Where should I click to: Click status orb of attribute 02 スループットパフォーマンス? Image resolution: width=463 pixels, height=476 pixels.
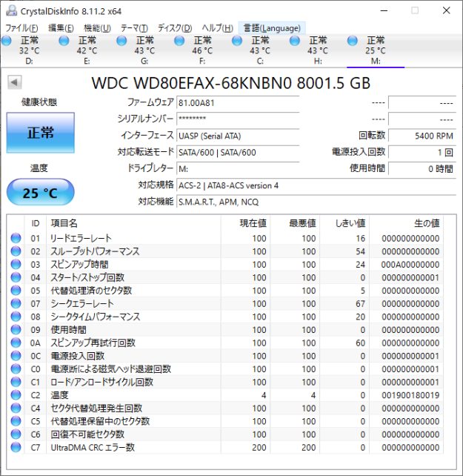point(16,251)
